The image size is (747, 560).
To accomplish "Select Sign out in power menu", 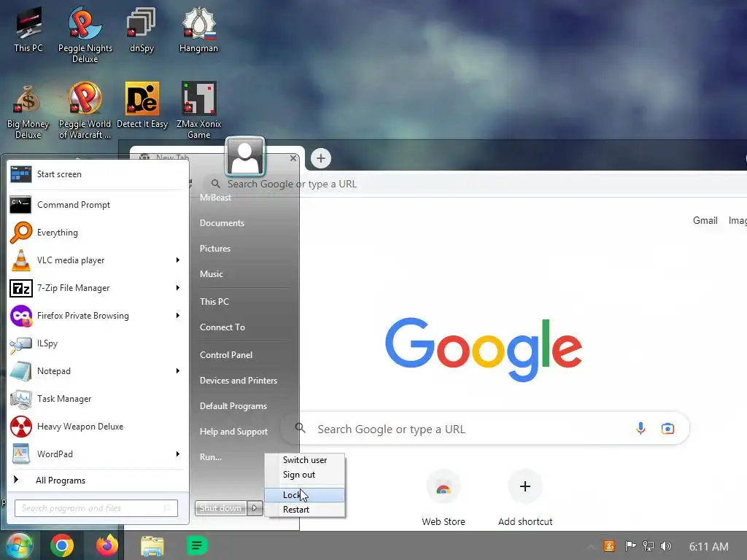I will pos(305,475).
